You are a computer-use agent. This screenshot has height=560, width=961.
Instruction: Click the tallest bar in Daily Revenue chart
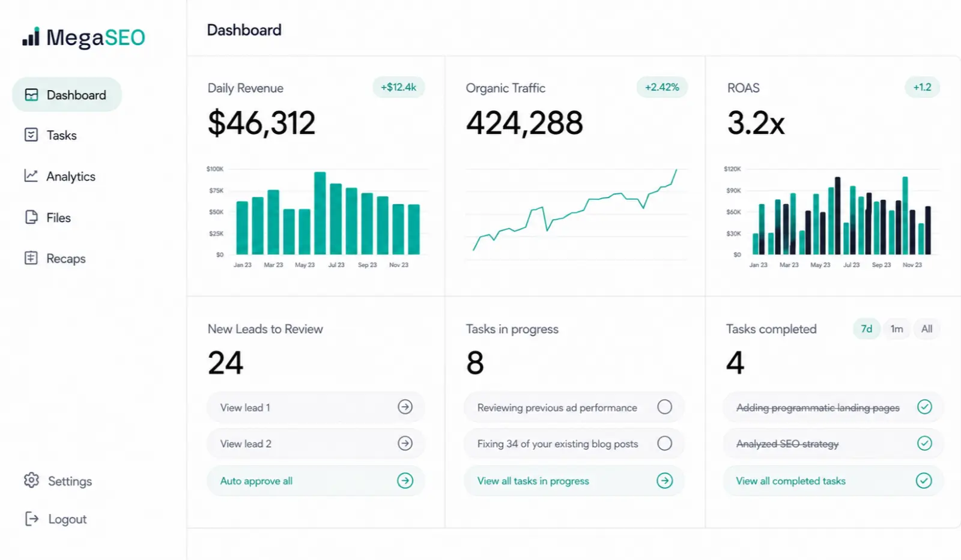[x=320, y=213]
